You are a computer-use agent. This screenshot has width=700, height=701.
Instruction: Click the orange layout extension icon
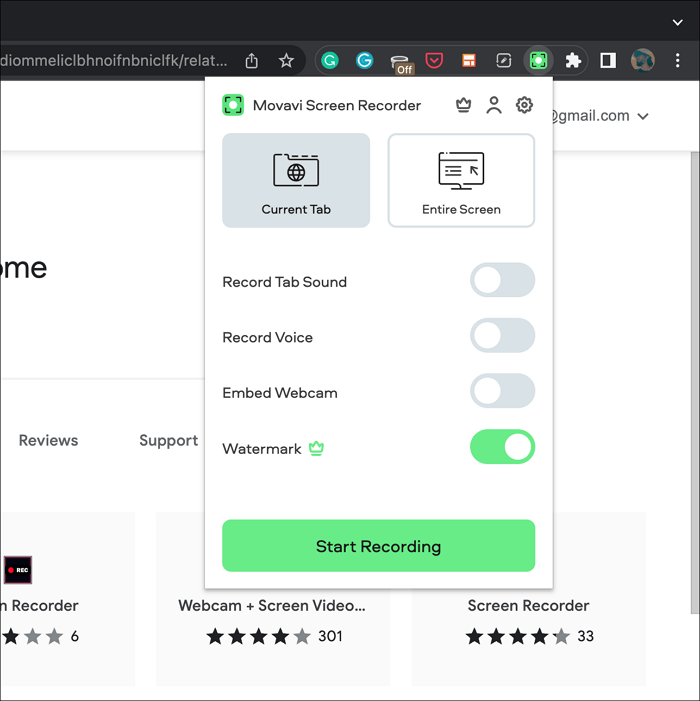468,60
